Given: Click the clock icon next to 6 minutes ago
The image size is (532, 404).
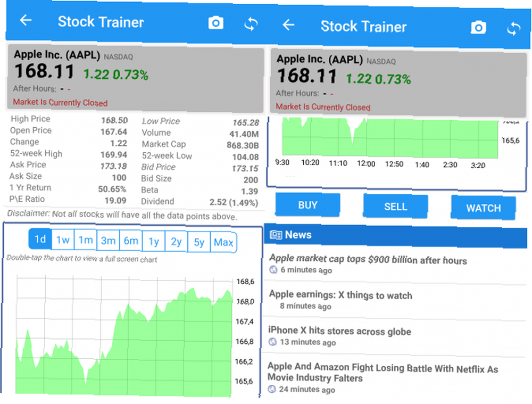Looking at the screenshot, I should [273, 270].
